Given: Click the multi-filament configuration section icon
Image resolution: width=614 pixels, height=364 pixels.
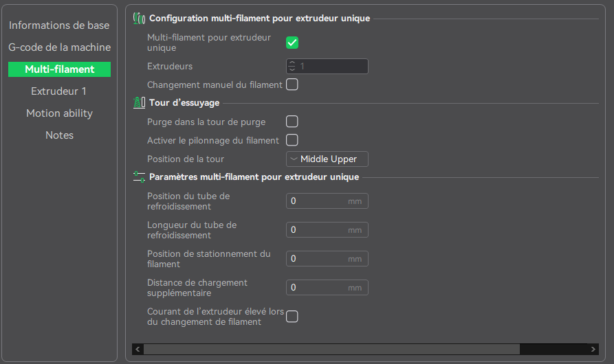Looking at the screenshot, I should [x=139, y=19].
